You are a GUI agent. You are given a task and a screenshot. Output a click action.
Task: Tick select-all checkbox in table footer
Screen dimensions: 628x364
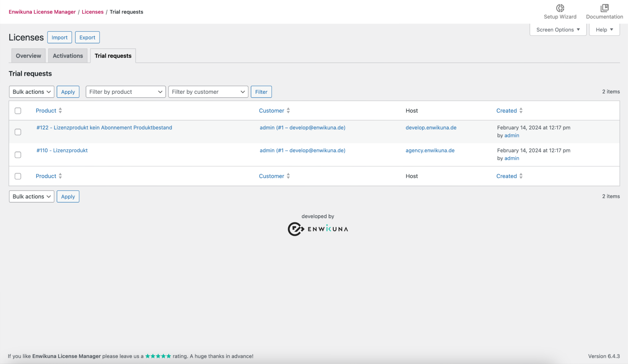pos(18,176)
